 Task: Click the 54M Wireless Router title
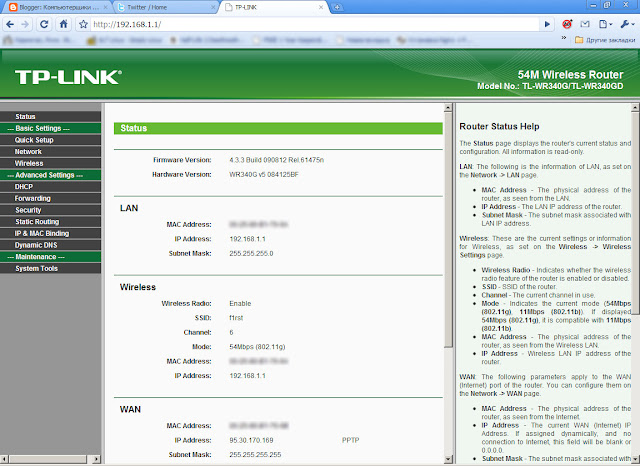click(570, 75)
